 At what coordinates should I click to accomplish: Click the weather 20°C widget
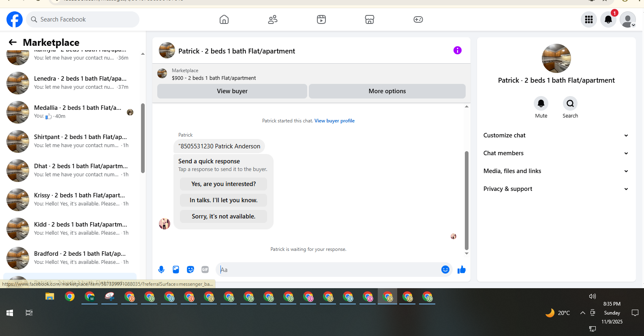[x=558, y=312]
